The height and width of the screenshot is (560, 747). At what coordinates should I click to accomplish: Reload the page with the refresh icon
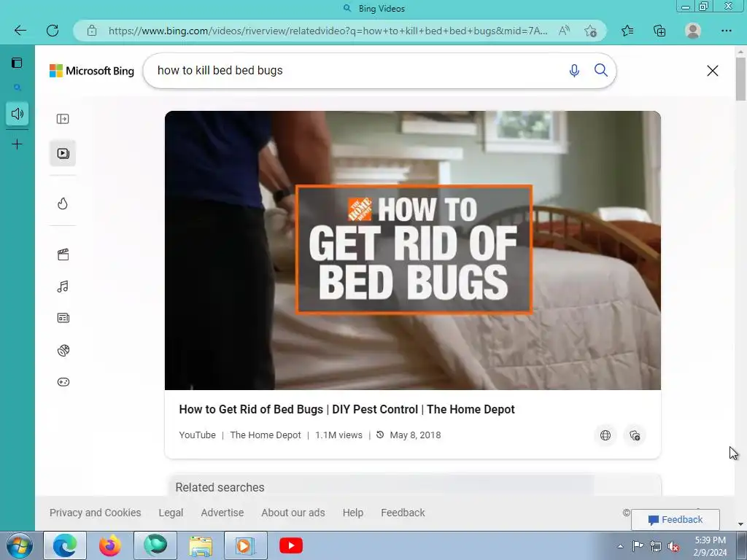pos(53,31)
